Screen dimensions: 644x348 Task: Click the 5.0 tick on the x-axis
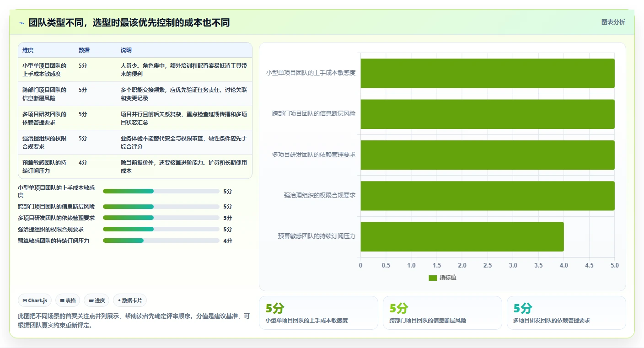[x=615, y=266]
